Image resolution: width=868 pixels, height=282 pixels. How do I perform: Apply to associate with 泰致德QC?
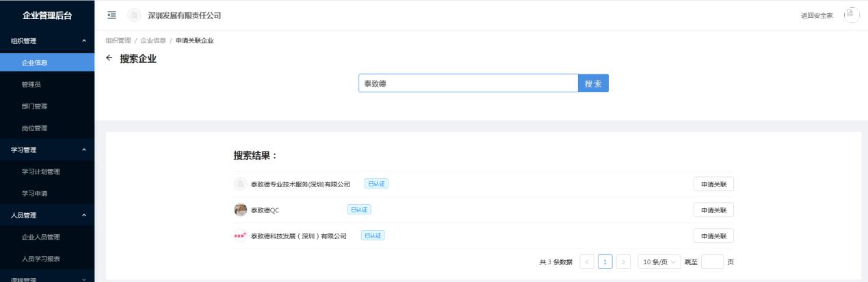713,210
